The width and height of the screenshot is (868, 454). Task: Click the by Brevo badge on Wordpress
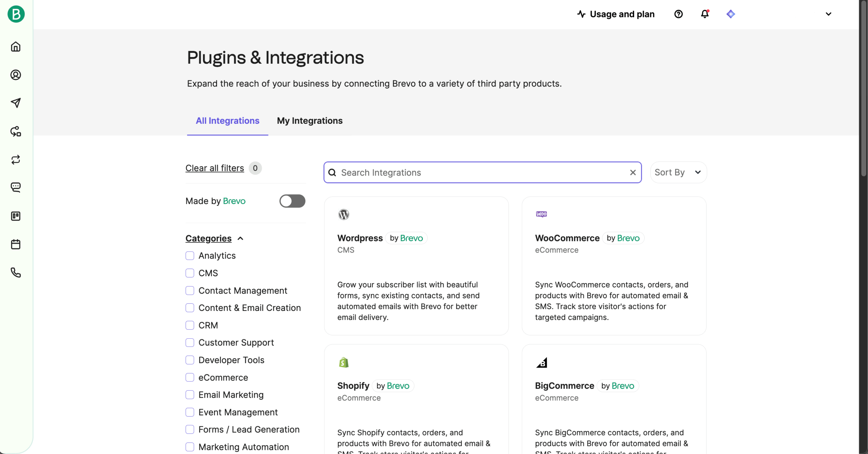coord(406,238)
